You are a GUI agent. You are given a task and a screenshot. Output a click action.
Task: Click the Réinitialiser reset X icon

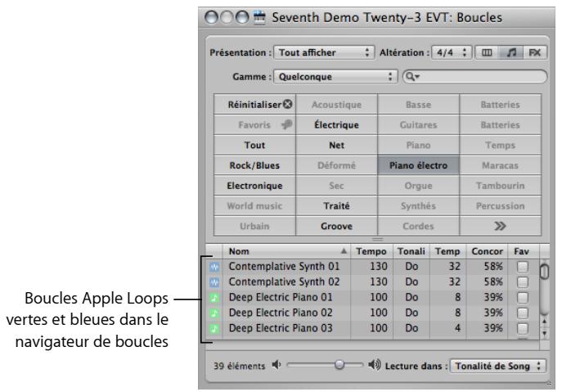click(287, 105)
